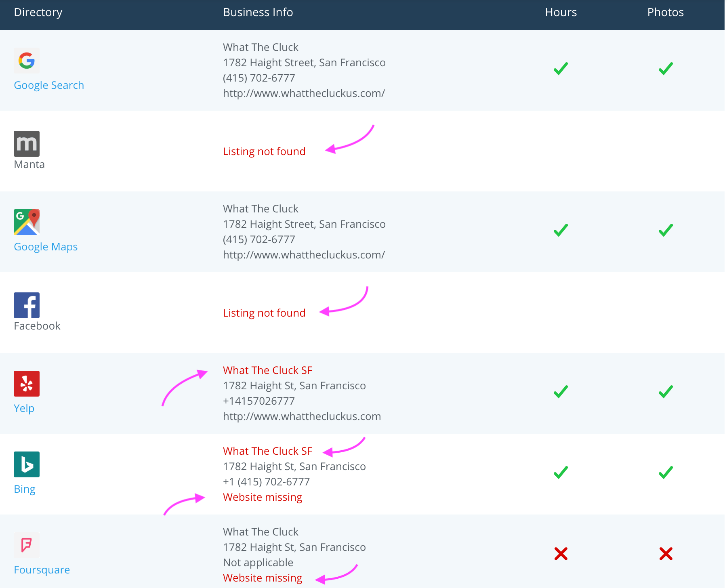The image size is (727, 588).
Task: Click 'Not applicable' in Foursquare row
Action: click(258, 563)
